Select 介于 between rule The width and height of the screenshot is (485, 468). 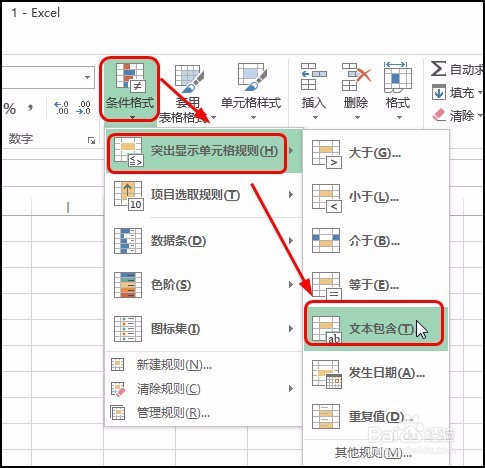pos(376,241)
